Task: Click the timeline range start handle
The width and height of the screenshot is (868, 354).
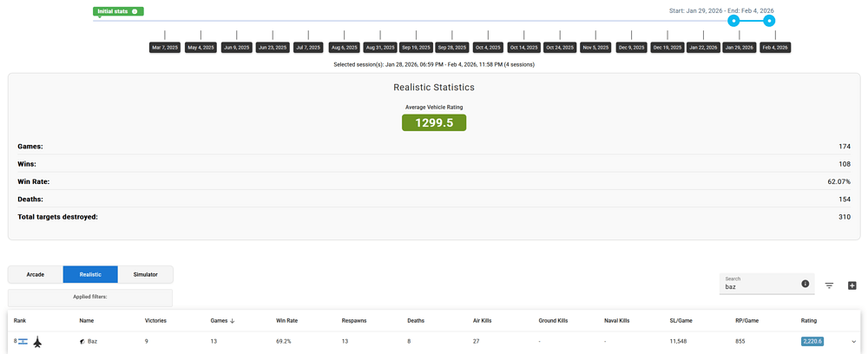Action: coord(733,21)
